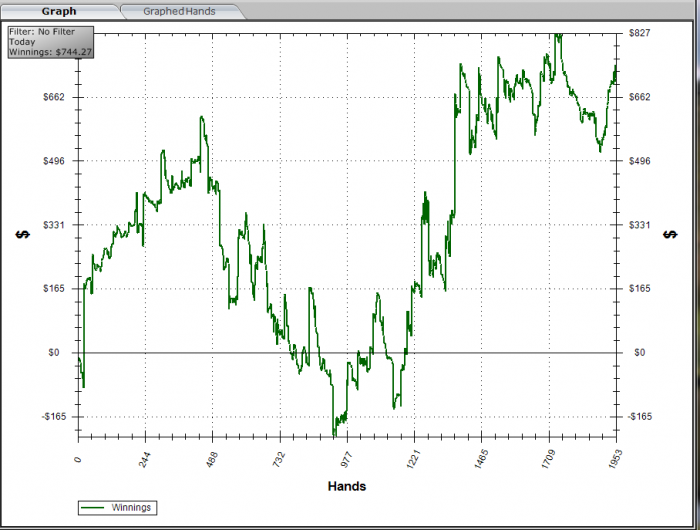Viewport: 700px width, 530px height.
Task: Click the Winnings legend entry
Action: coord(117,508)
